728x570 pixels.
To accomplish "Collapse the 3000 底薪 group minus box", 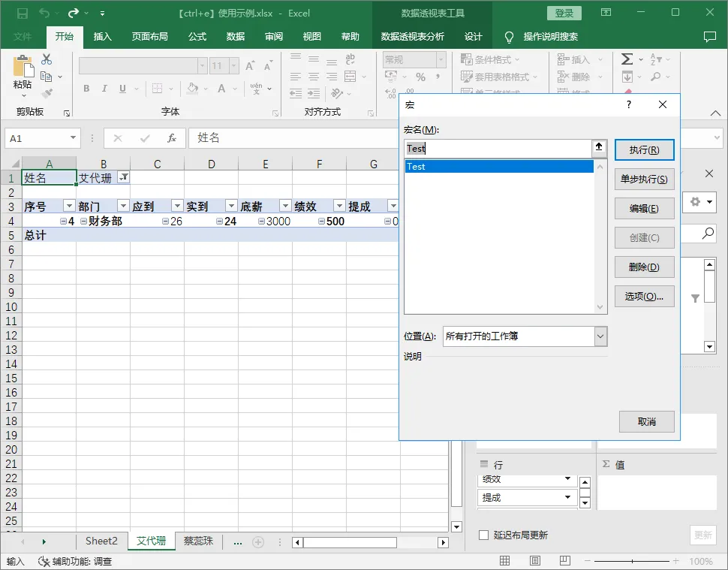I will (x=262, y=221).
